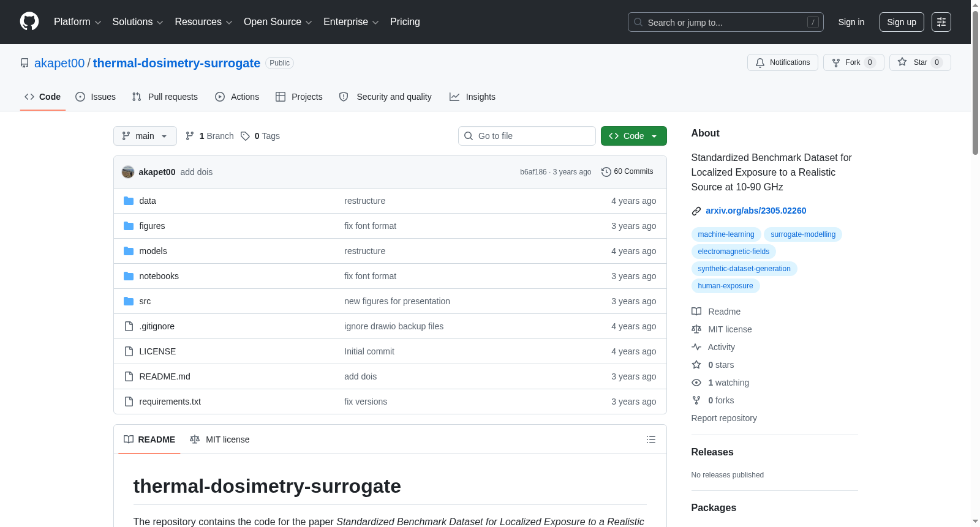The width and height of the screenshot is (980, 527).
Task: Click the star icon in Star button
Action: point(902,62)
